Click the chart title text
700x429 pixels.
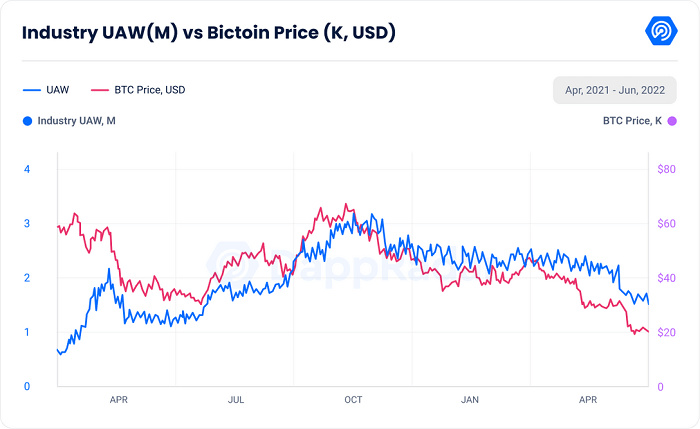(x=209, y=33)
